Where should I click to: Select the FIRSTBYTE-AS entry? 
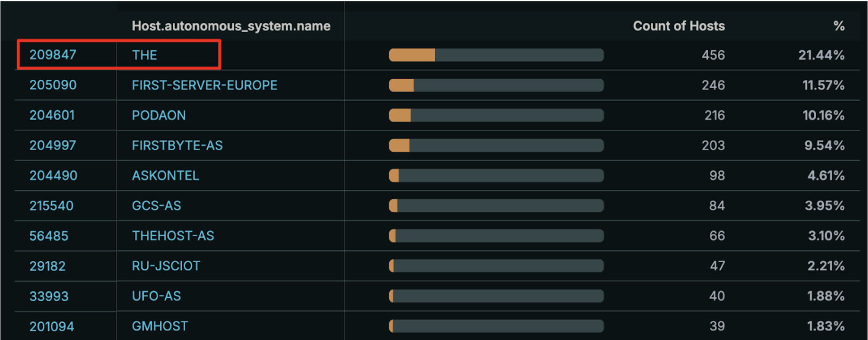tap(177, 145)
